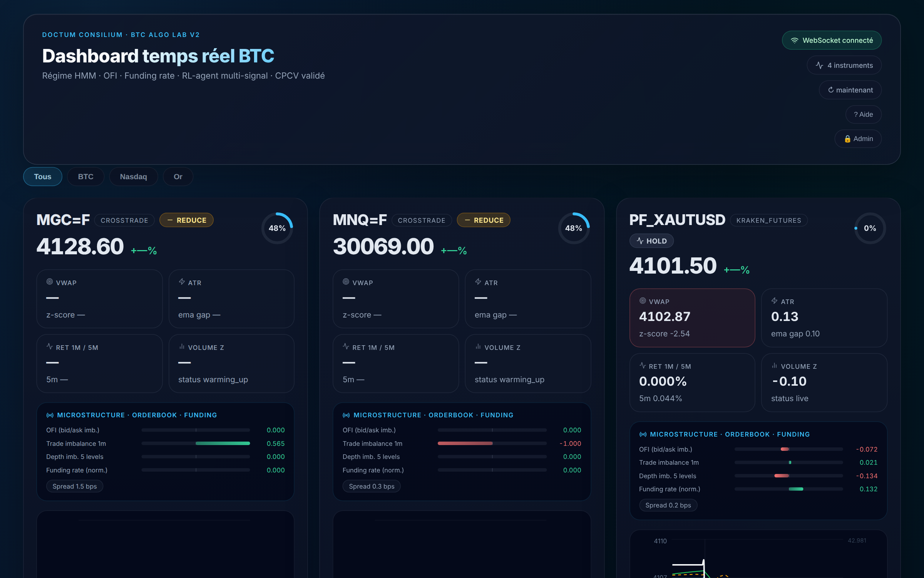Click the RET 1M / 5M pulse icon in MNQ=F
924x578 pixels.
pyautogui.click(x=346, y=346)
